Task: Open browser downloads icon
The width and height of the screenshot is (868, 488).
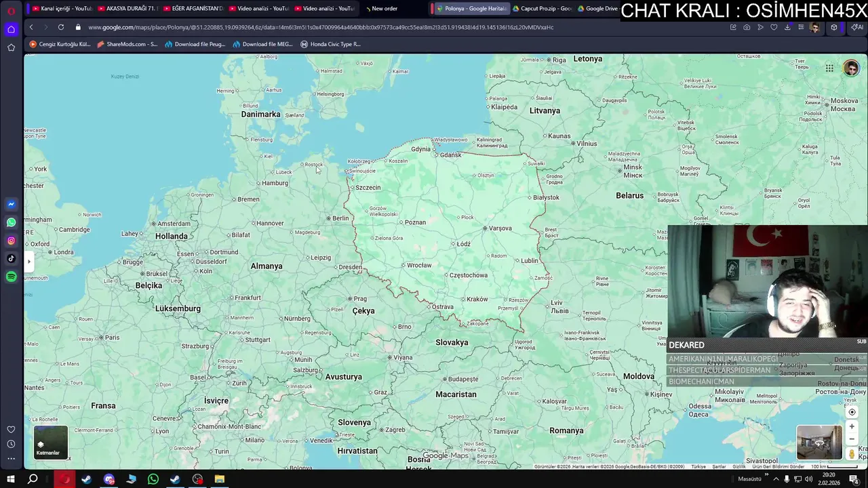Action: (787, 27)
